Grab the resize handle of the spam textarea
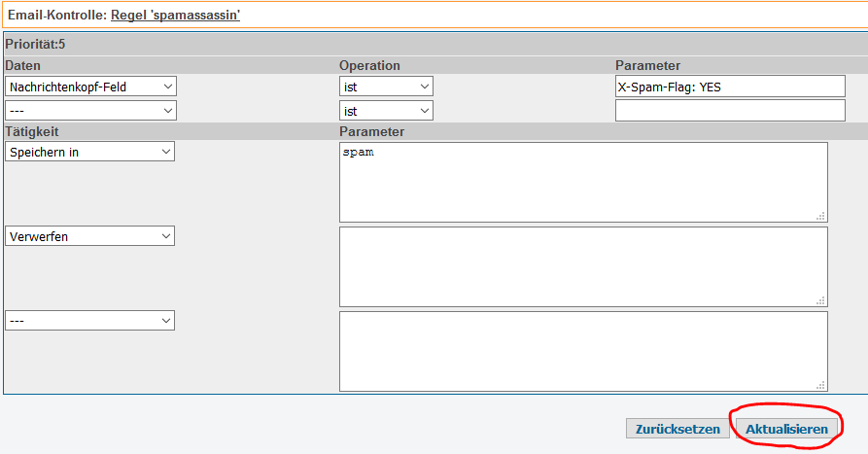 pyautogui.click(x=821, y=216)
